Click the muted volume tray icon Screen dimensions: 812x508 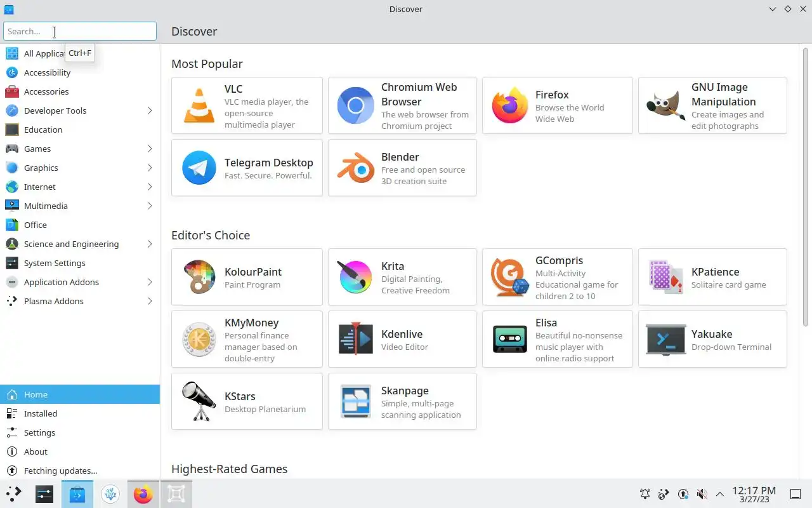[702, 494]
